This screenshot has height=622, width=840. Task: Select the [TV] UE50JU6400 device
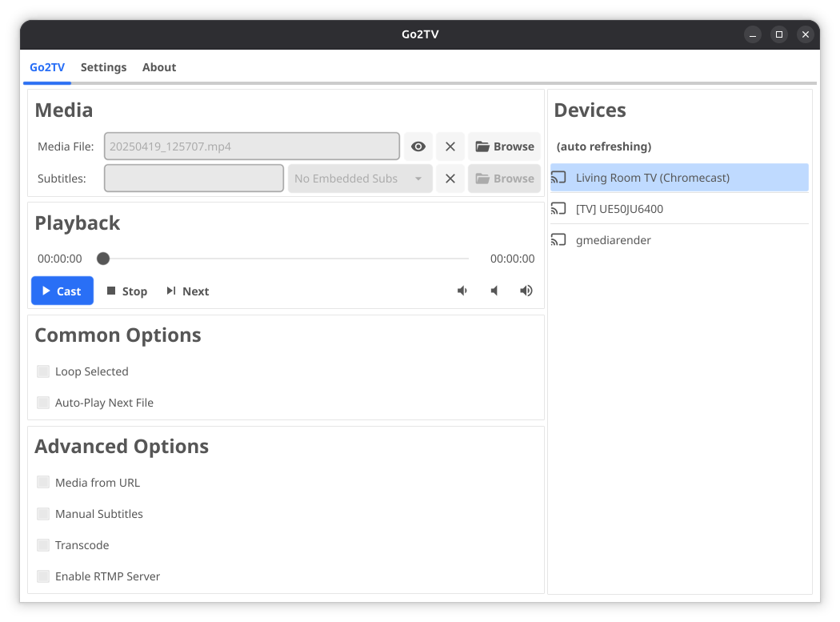click(x=679, y=209)
